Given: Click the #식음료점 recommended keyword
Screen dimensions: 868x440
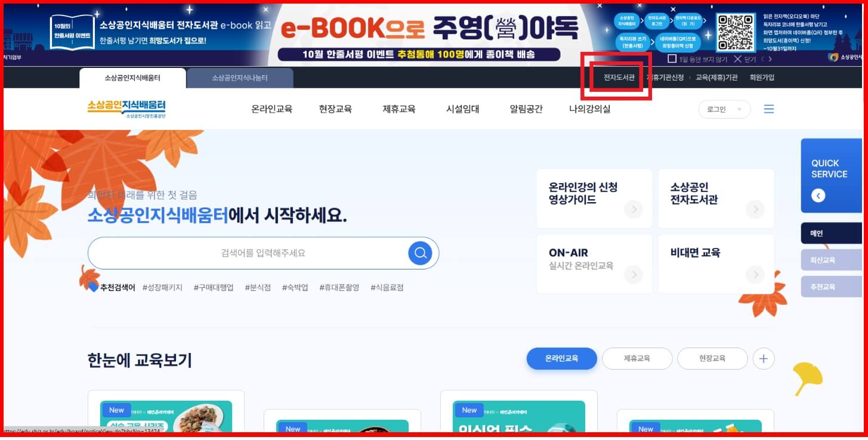Looking at the screenshot, I should tap(387, 287).
